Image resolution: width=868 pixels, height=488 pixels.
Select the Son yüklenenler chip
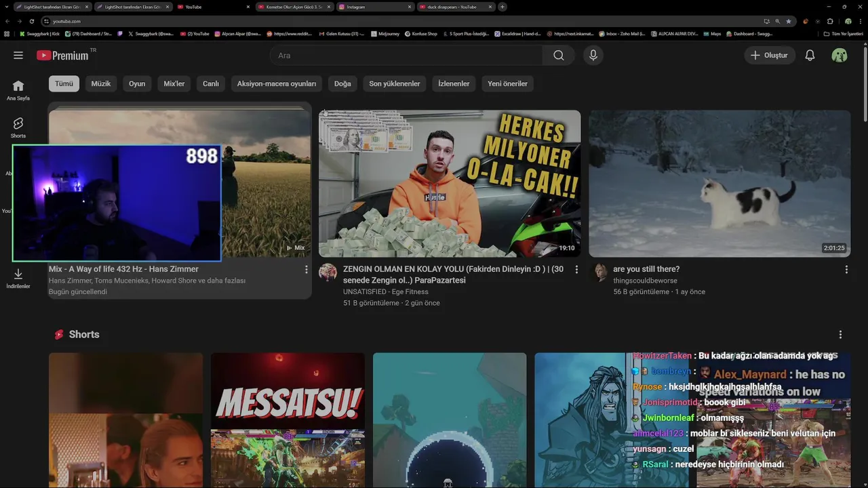tap(395, 83)
